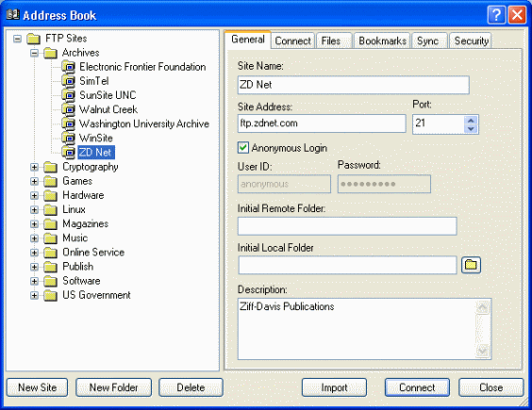Click the Online Service folder icon
Image resolution: width=532 pixels, height=410 pixels.
pos(51,253)
